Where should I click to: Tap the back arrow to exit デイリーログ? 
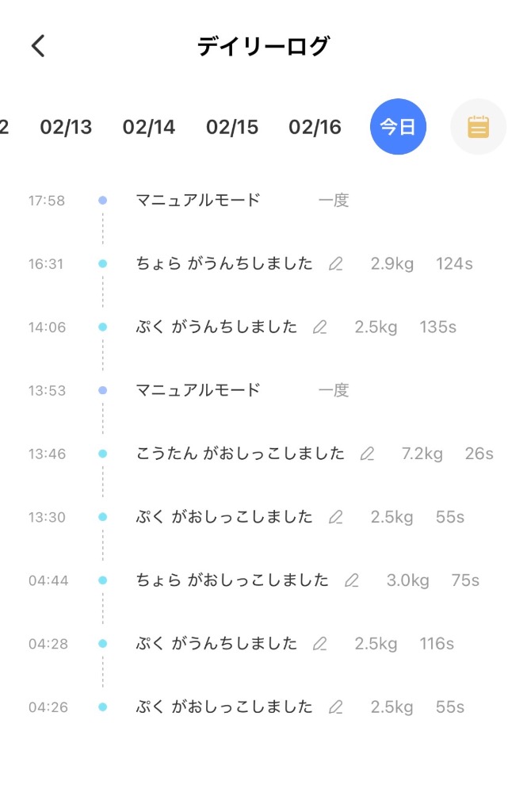[x=37, y=46]
